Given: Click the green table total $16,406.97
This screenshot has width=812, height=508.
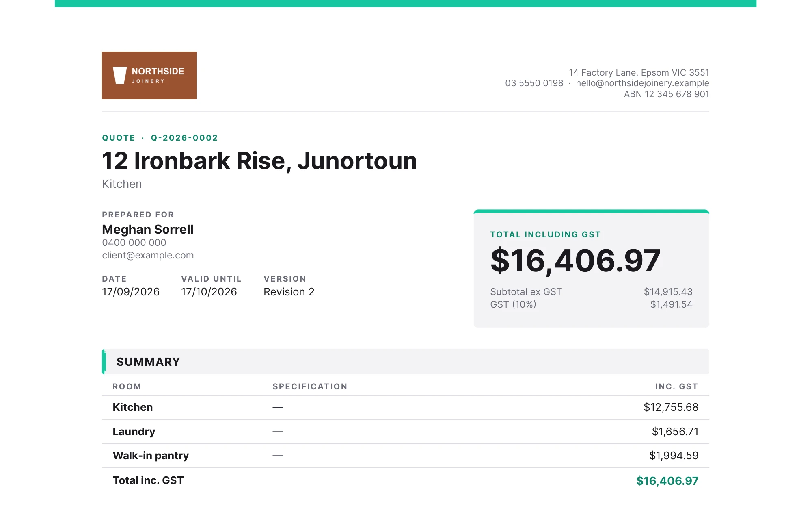Looking at the screenshot, I should coord(667,481).
